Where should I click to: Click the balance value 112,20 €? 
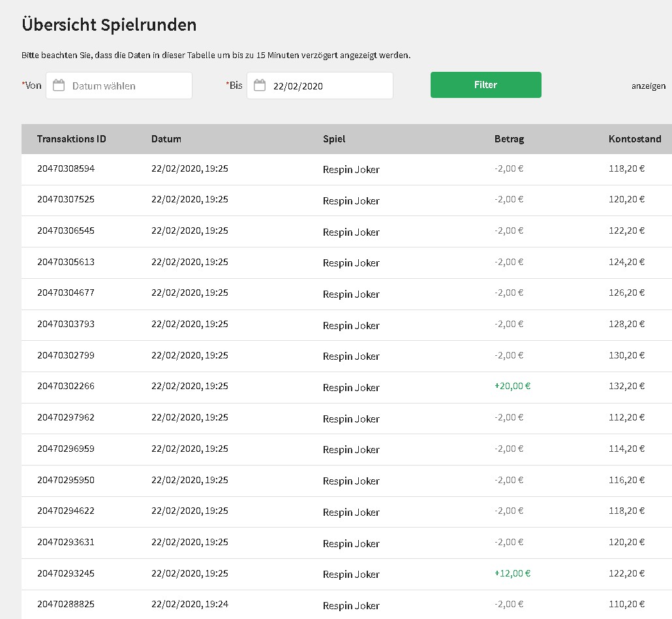tap(626, 417)
